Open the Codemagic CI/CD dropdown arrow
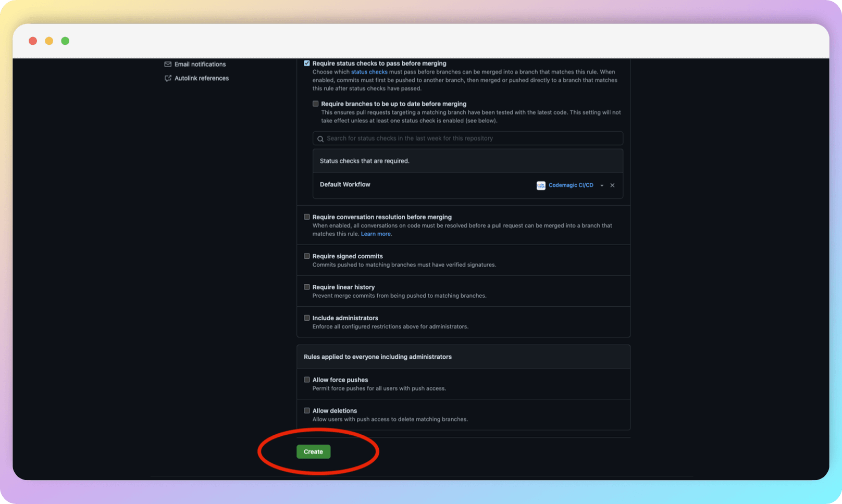The height and width of the screenshot is (504, 842). pos(602,185)
